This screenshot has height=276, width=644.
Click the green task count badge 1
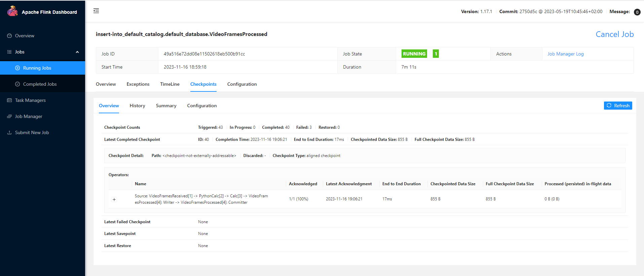(436, 54)
